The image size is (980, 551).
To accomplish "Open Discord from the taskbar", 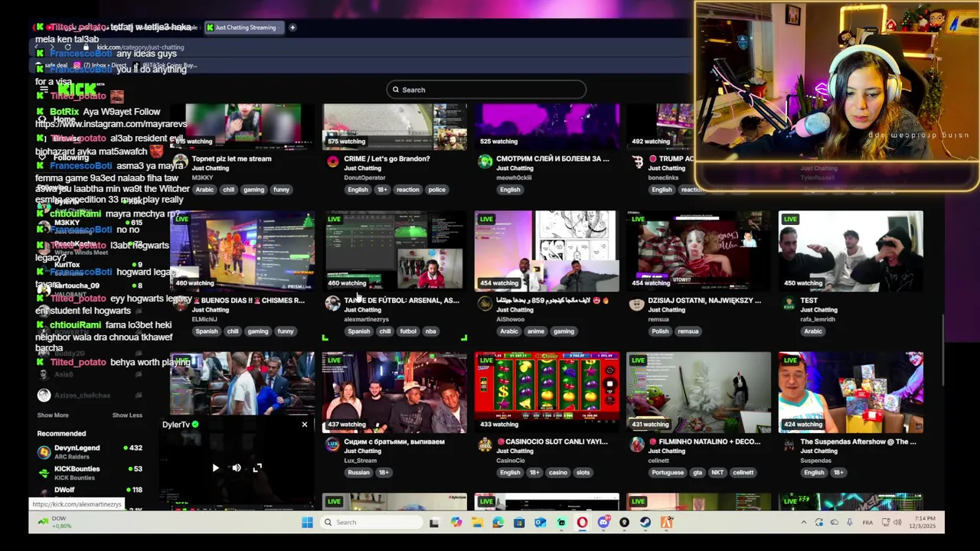I will coord(603,522).
